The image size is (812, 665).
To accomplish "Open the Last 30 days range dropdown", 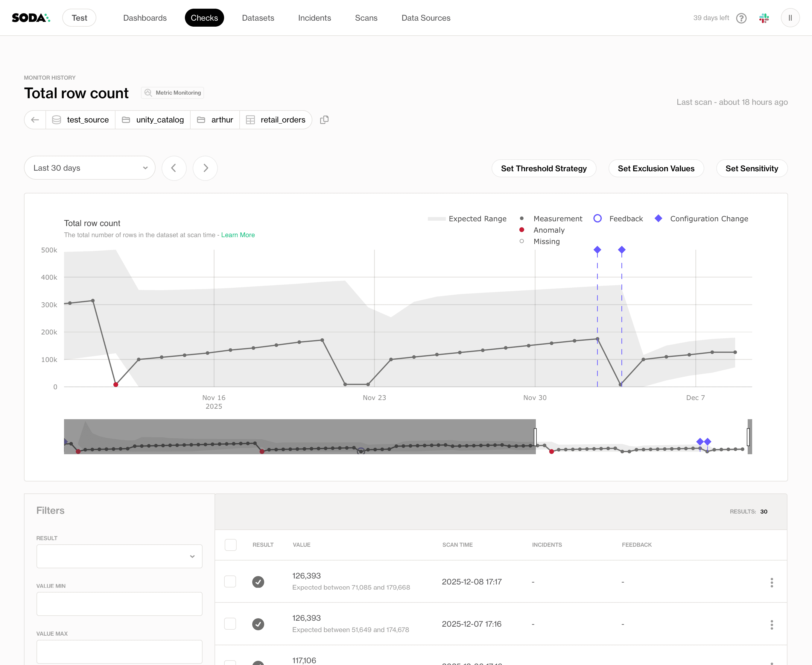I will [x=89, y=168].
